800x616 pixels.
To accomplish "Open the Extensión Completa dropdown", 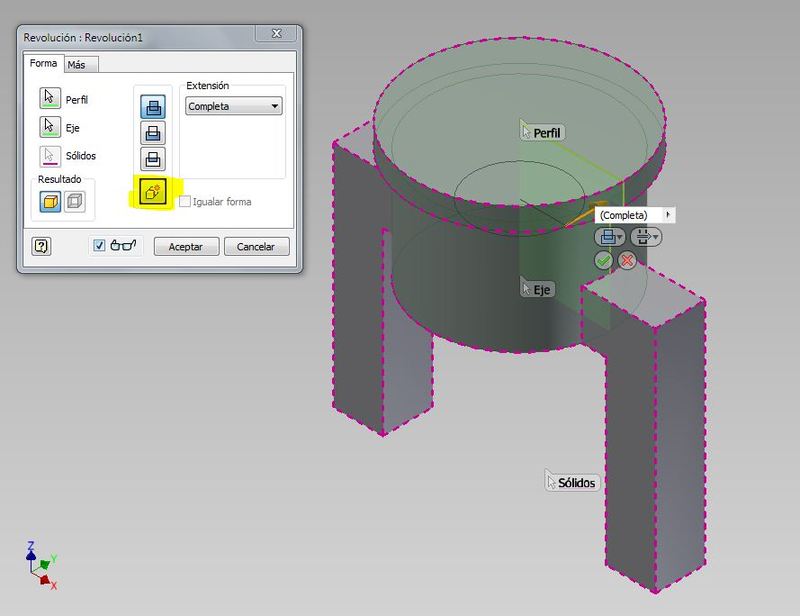I will [x=234, y=106].
